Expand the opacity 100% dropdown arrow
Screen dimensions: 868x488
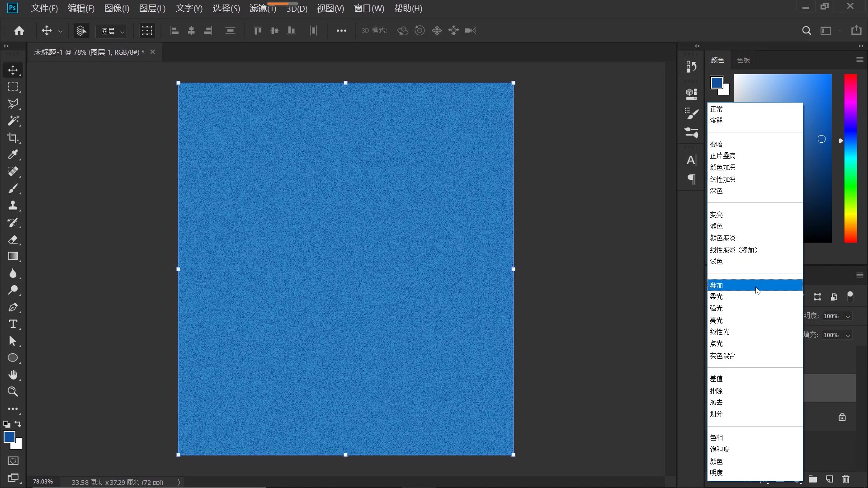click(848, 316)
